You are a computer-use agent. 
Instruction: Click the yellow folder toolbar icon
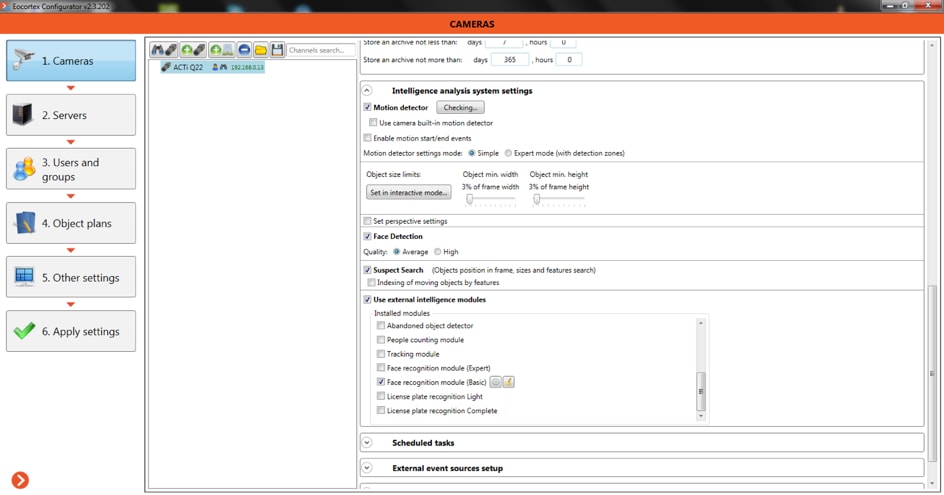click(x=261, y=50)
